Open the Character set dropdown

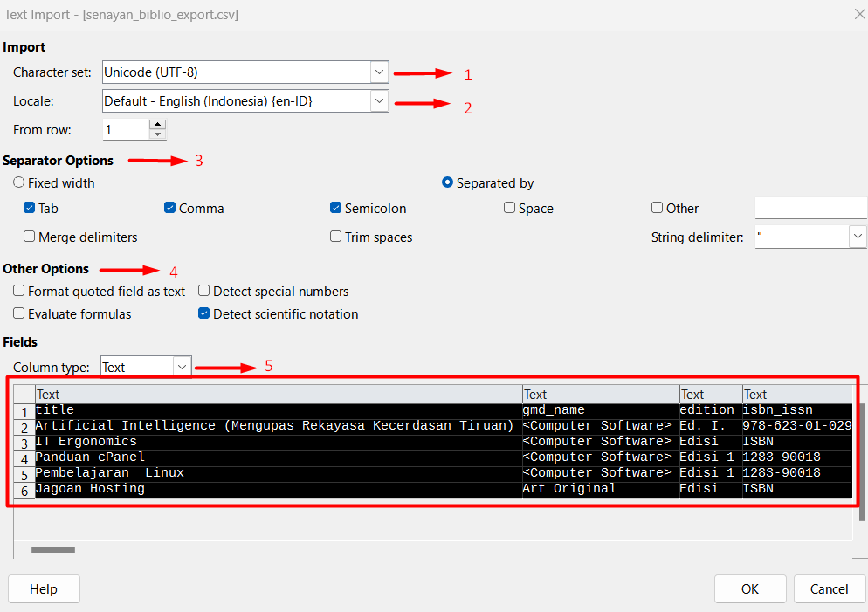point(379,72)
